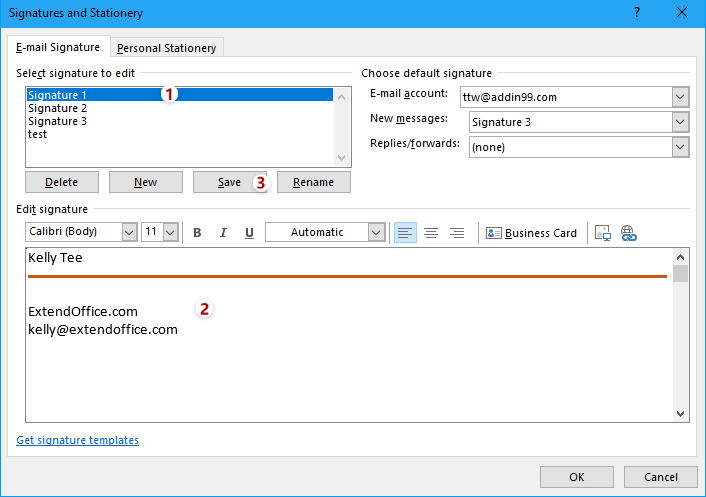Toggle Italic formatting button
Viewport: 706px width, 497px height.
pos(223,233)
